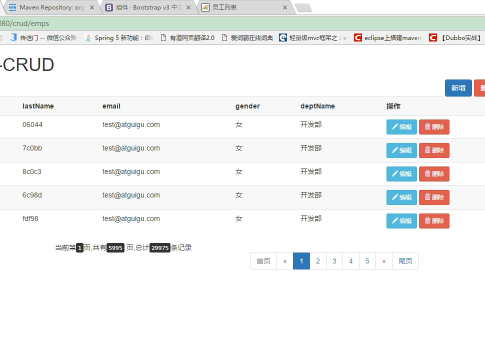Go to the last page (尾页)
Image resolution: width=485 pixels, height=364 pixels.
tap(405, 261)
